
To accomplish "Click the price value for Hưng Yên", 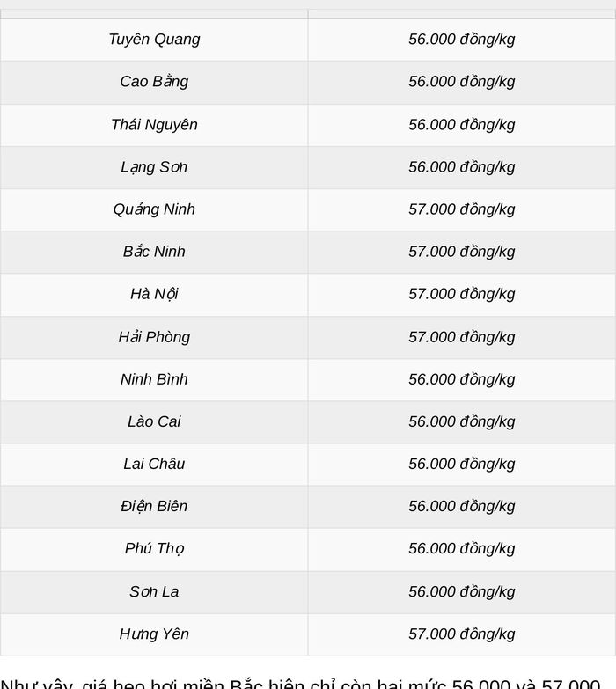I will point(461,634).
